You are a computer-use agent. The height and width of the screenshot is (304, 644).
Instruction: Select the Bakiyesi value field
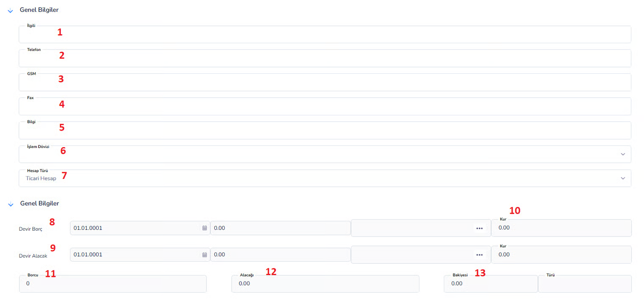490,284
